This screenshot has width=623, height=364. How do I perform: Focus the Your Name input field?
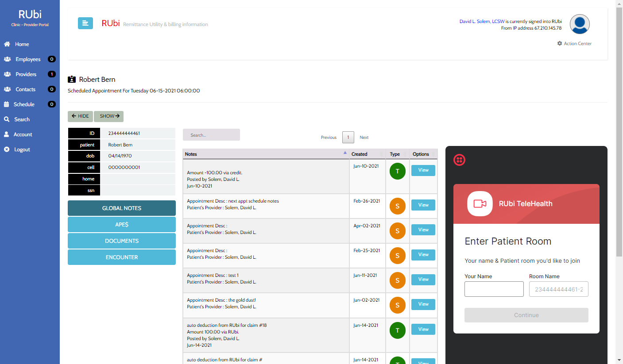pos(494,289)
